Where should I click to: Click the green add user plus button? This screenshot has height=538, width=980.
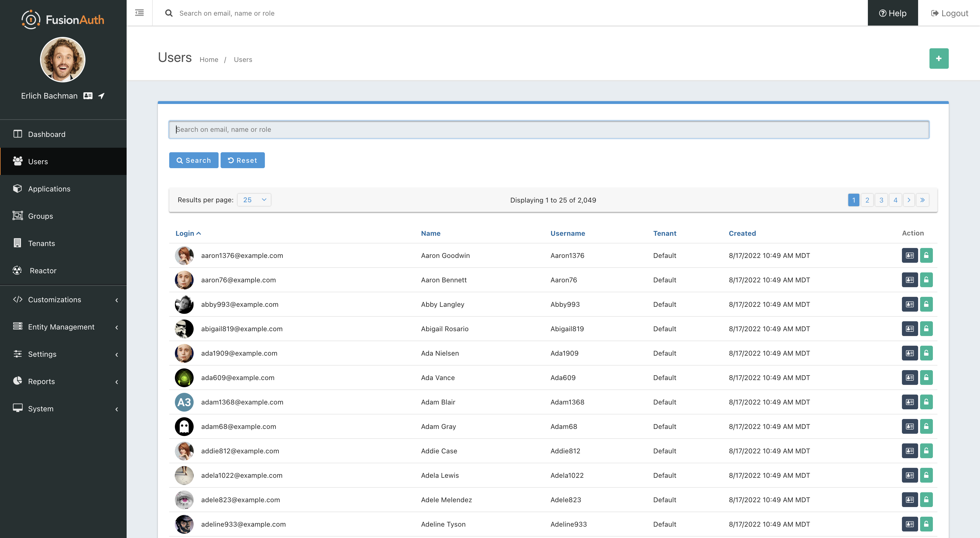(939, 59)
